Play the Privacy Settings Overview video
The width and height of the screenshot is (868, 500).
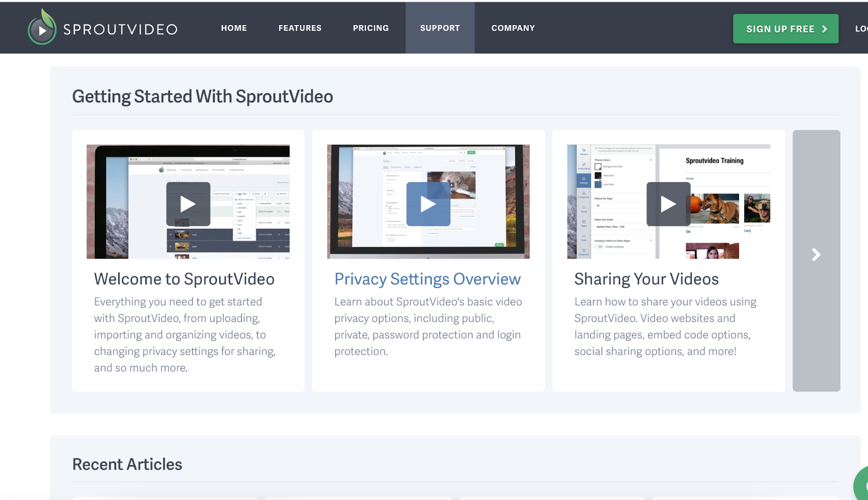click(428, 204)
